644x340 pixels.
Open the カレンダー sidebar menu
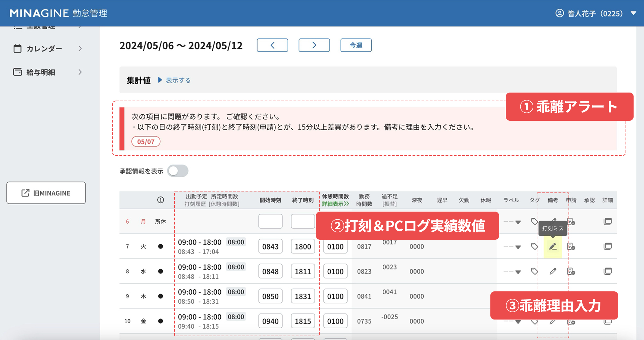point(47,49)
